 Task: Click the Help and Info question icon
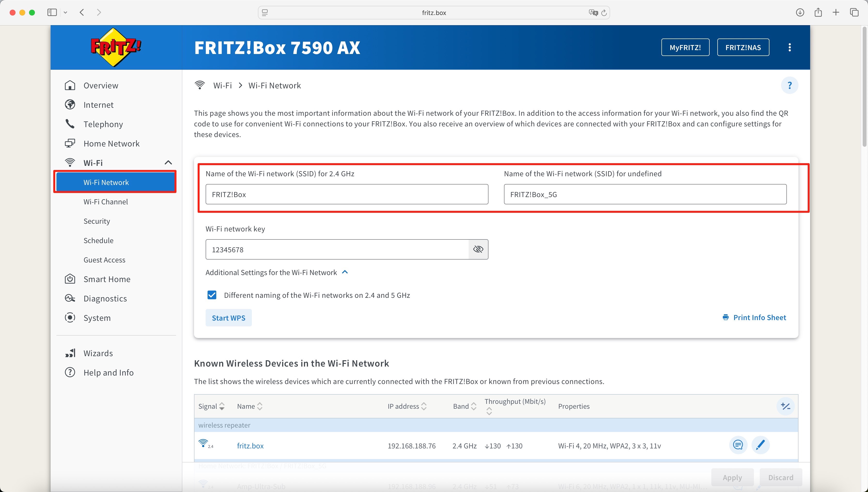pos(70,372)
